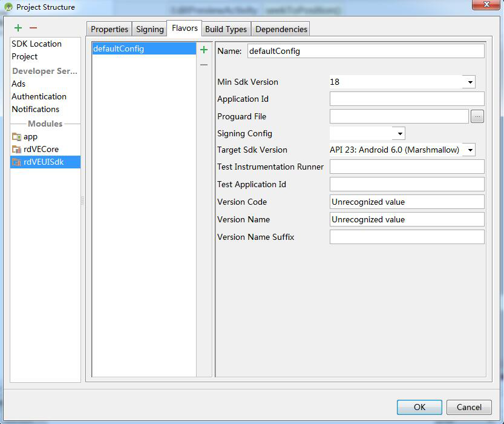The height and width of the screenshot is (424, 504).
Task: Click the Version Name field
Action: point(407,219)
